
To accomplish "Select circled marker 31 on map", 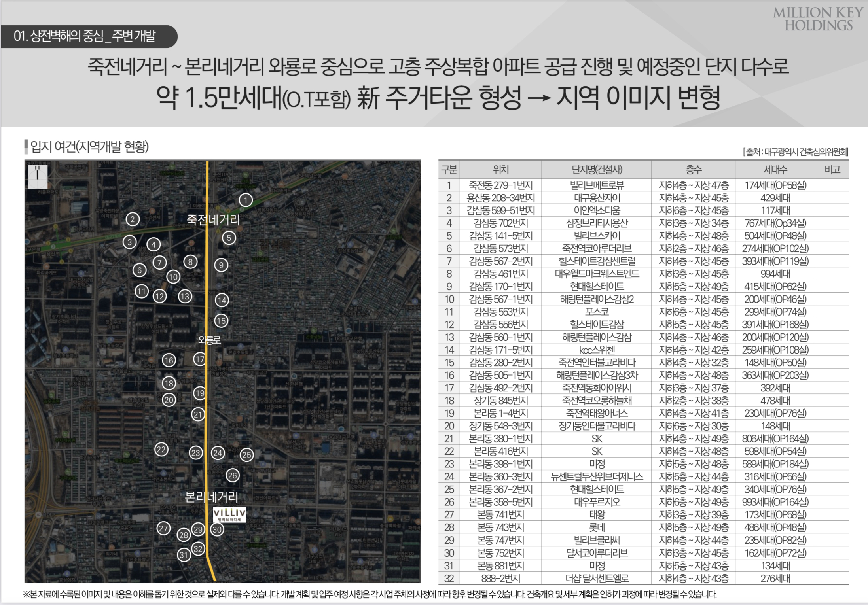I will click(184, 555).
